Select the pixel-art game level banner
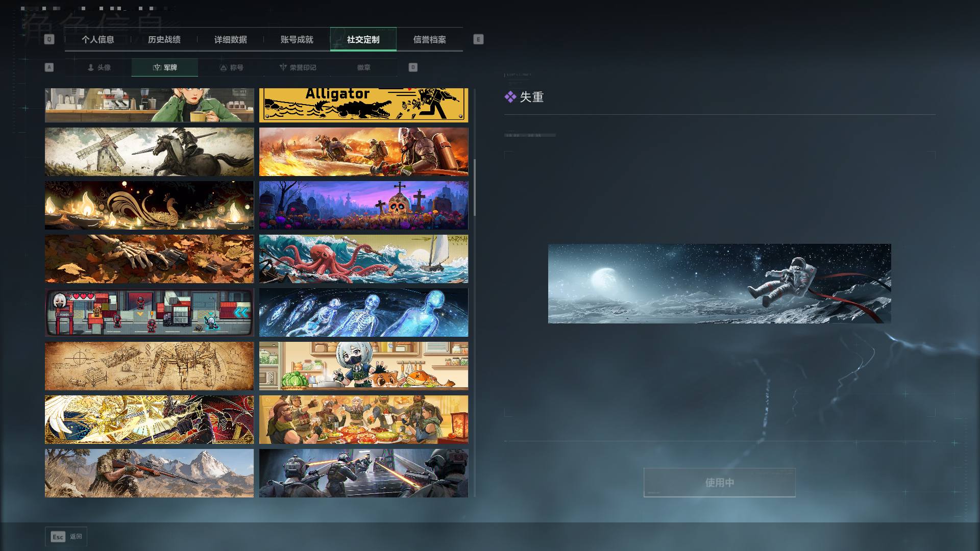This screenshot has width=980, height=551. coord(149,312)
